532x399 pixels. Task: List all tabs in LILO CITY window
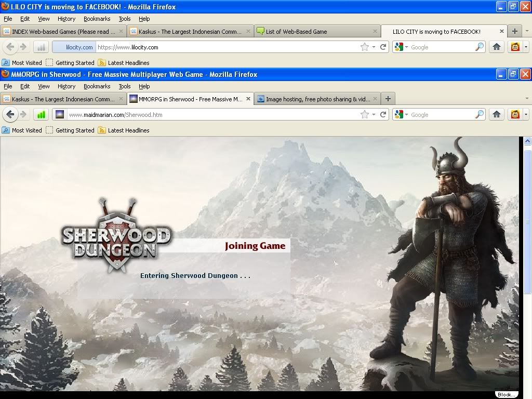[x=527, y=31]
